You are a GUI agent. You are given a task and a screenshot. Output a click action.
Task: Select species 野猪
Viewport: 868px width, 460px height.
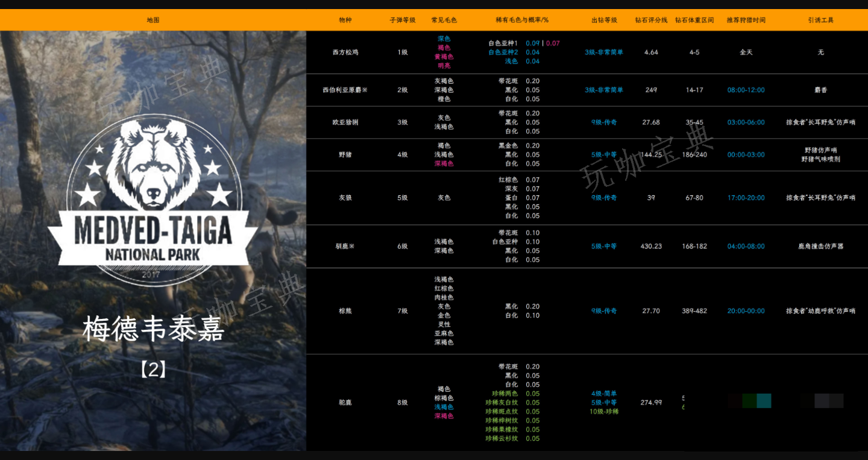tap(345, 154)
